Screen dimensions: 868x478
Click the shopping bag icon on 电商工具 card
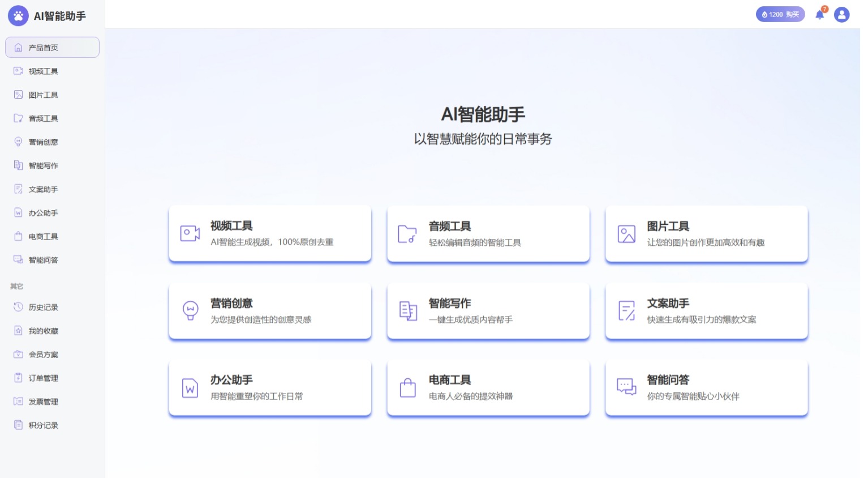point(407,388)
